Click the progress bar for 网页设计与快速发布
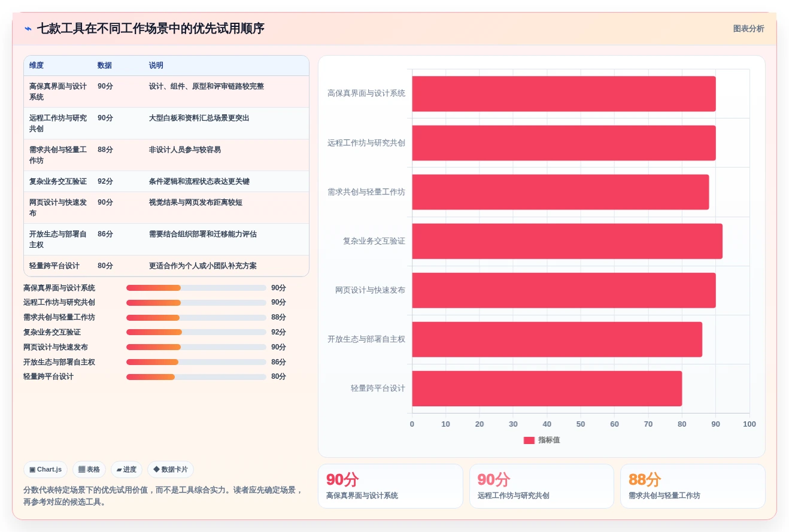789x532 pixels. 196,347
